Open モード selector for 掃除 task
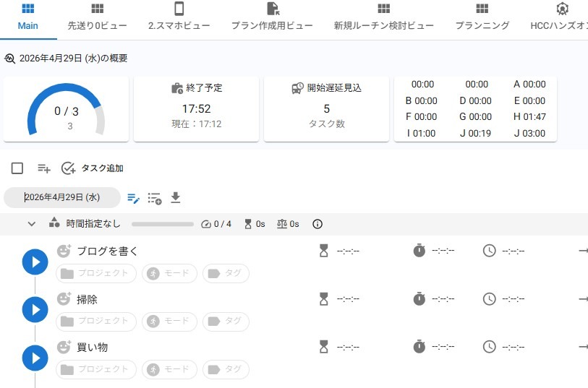This screenshot has height=388, width=588. (169, 322)
